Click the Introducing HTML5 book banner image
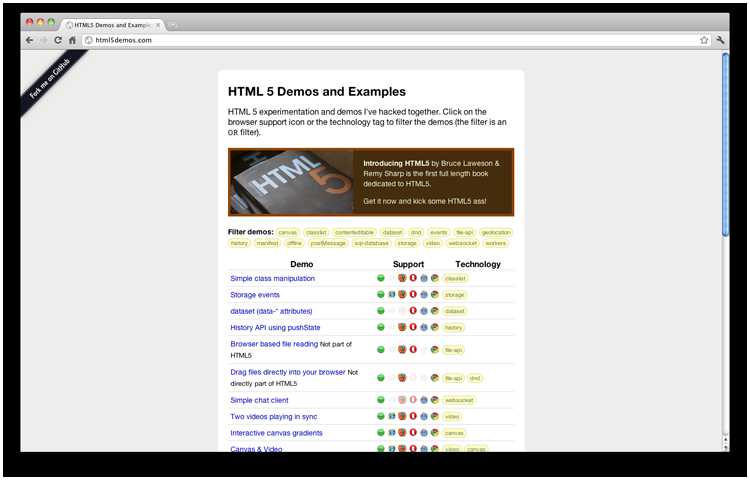Image resolution: width=750 pixels, height=480 pixels. pos(291,182)
